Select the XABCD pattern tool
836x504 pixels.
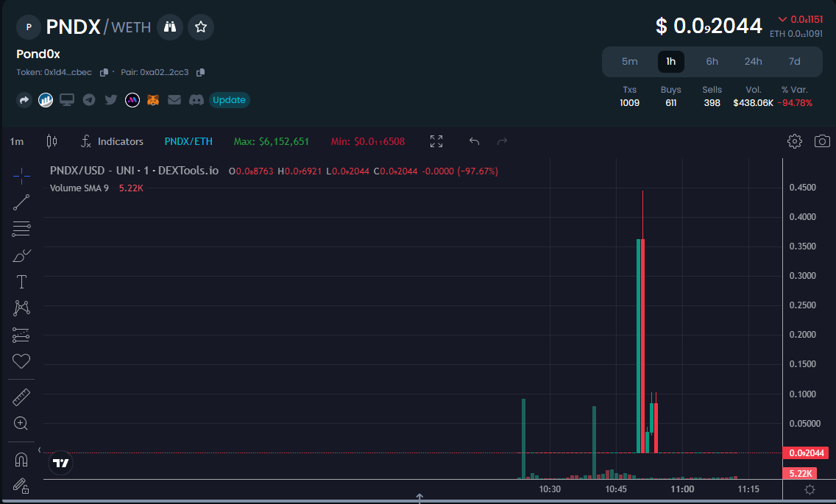[21, 308]
